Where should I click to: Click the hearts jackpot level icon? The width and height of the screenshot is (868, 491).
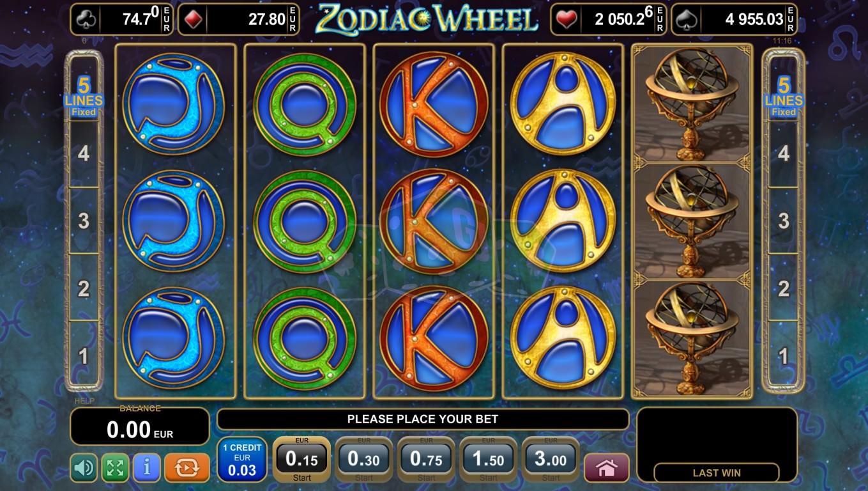566,19
